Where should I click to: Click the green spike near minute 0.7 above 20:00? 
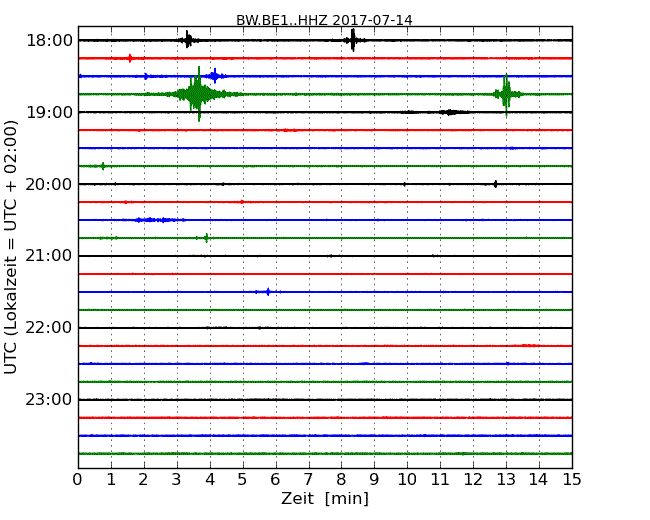coord(103,166)
